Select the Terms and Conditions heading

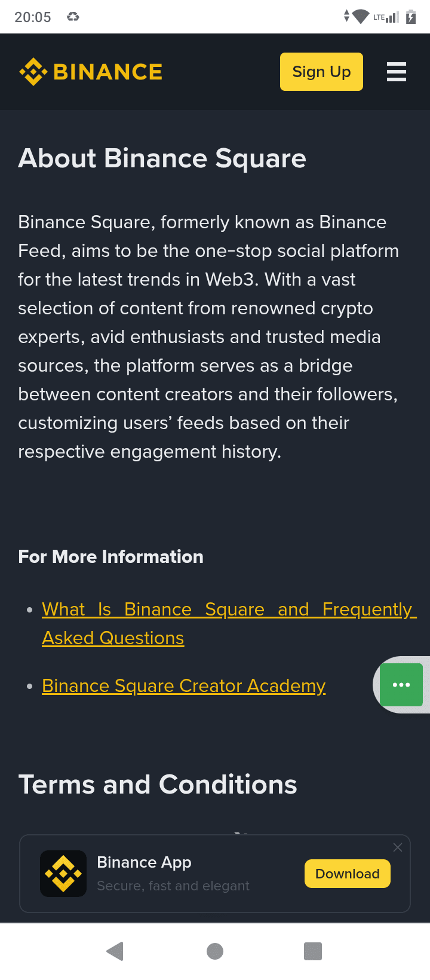click(x=158, y=785)
